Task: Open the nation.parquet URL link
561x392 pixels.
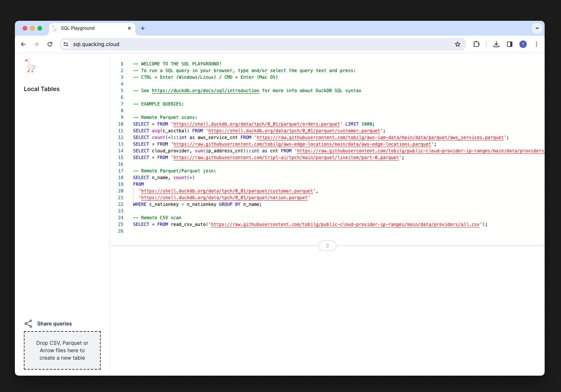Action: click(x=224, y=197)
